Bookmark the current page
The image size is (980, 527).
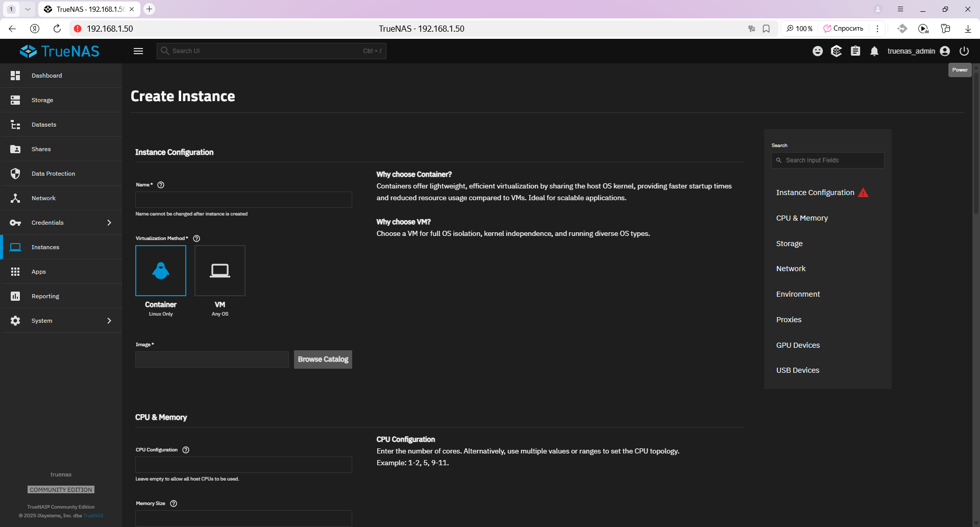766,29
